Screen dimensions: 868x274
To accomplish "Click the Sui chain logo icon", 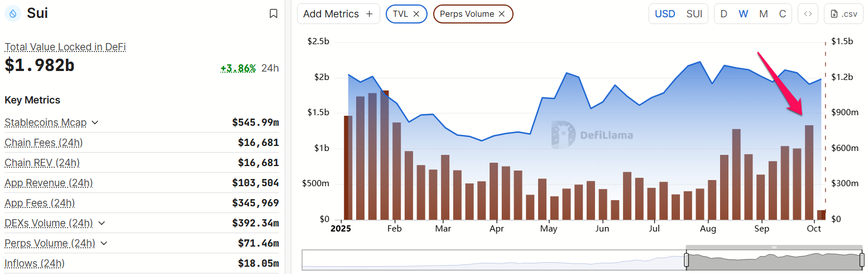I will point(13,13).
